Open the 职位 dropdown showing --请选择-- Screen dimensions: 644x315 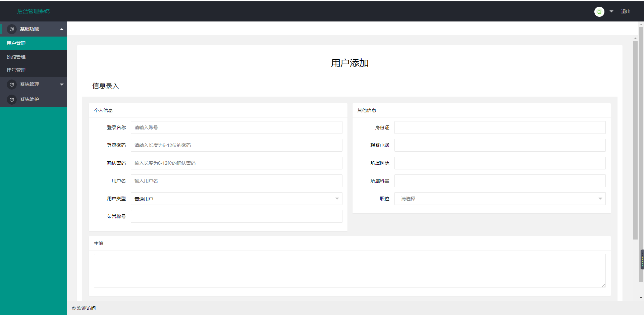(x=500, y=199)
